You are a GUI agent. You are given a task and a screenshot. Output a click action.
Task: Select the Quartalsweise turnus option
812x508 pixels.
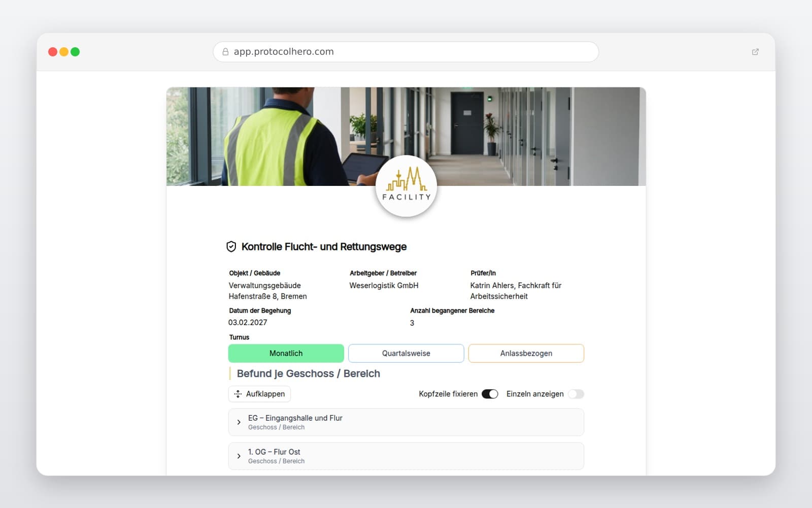click(x=406, y=354)
